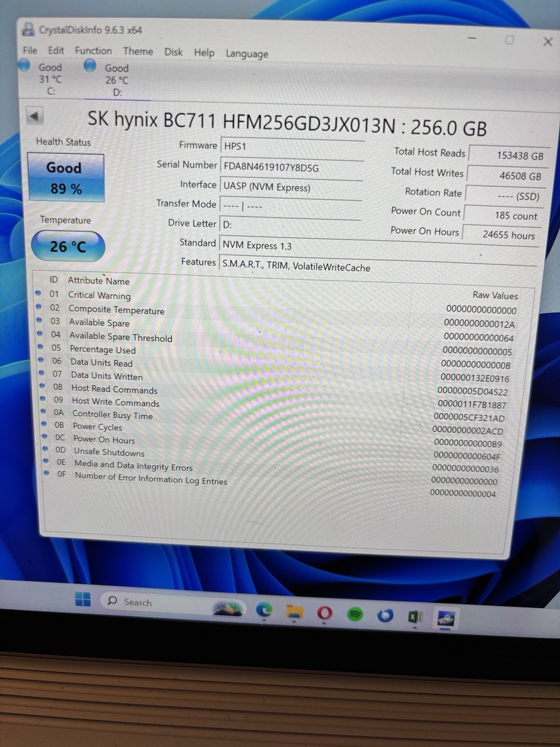Open the Function menu
The image size is (560, 747).
pos(93,51)
